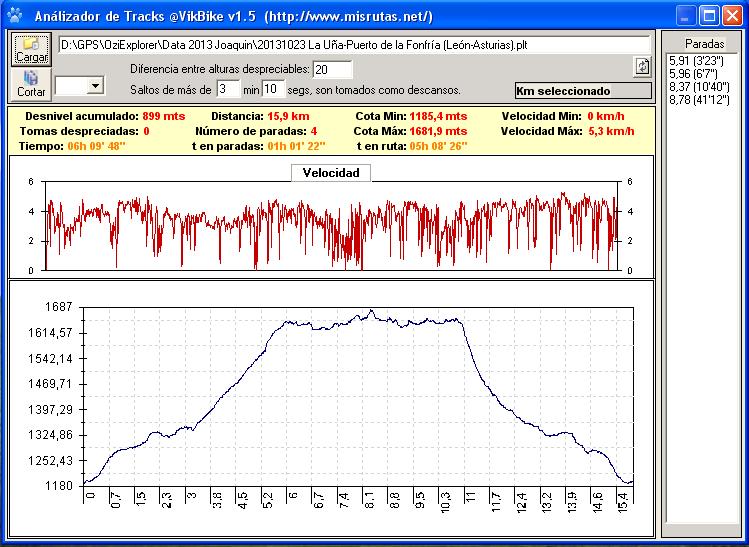Click the t en paradas value 01h 01' 22''
This screenshot has height=547, width=749.
pos(296,146)
